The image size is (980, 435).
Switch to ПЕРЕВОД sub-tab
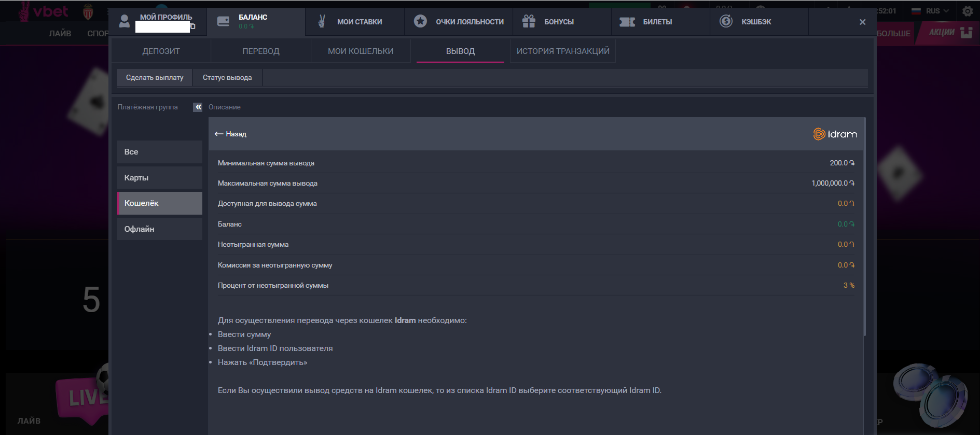(x=261, y=51)
